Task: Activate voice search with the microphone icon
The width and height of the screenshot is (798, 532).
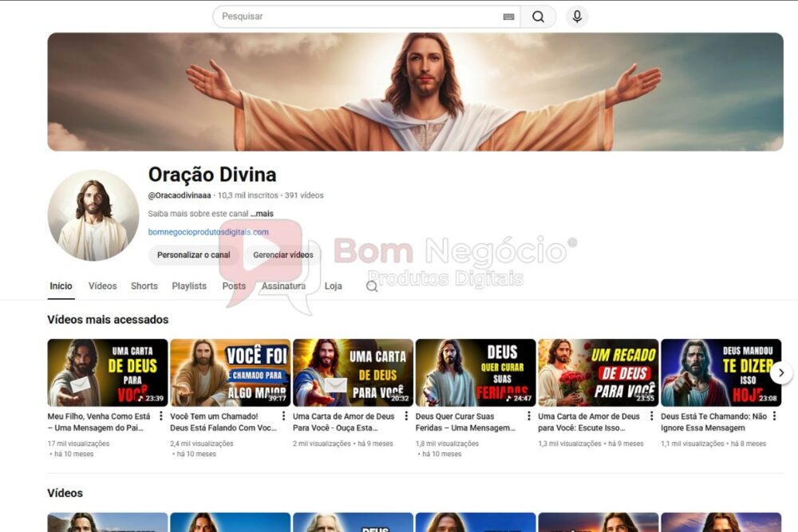Action: coord(576,16)
